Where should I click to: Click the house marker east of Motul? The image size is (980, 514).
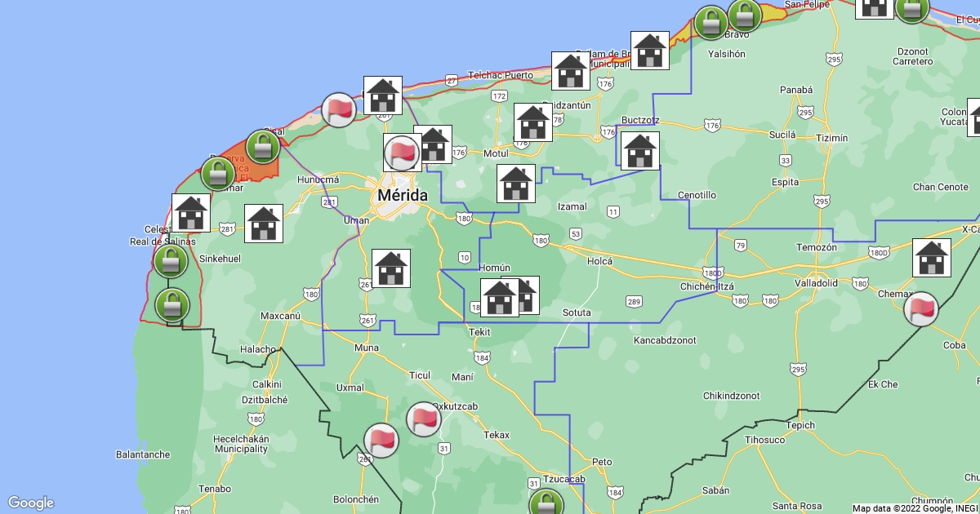[533, 123]
